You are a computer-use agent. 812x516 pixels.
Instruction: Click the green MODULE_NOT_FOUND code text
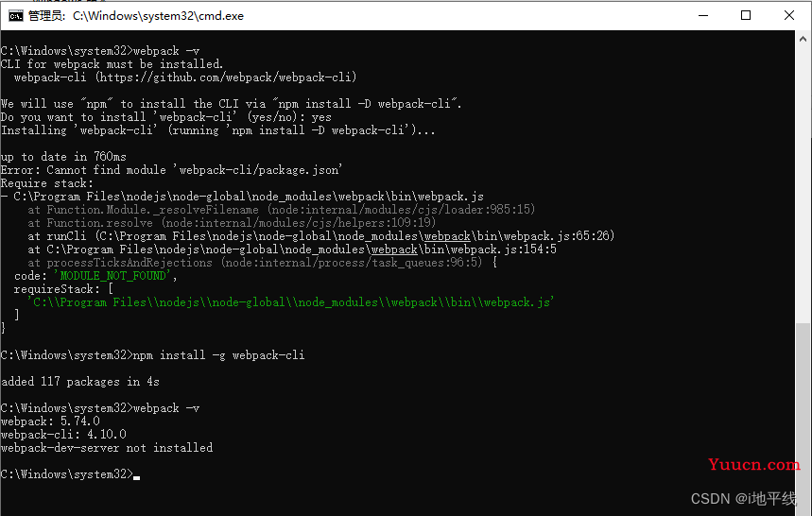(112, 276)
